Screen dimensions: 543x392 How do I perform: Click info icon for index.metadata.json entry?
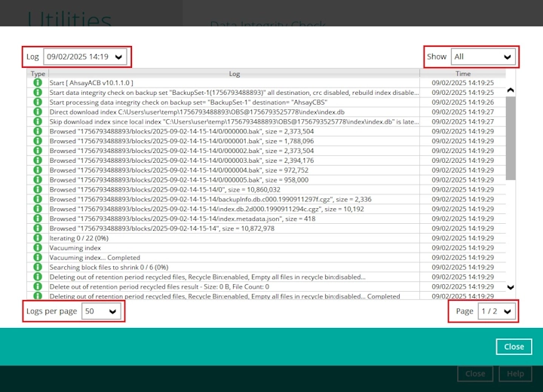click(x=38, y=219)
